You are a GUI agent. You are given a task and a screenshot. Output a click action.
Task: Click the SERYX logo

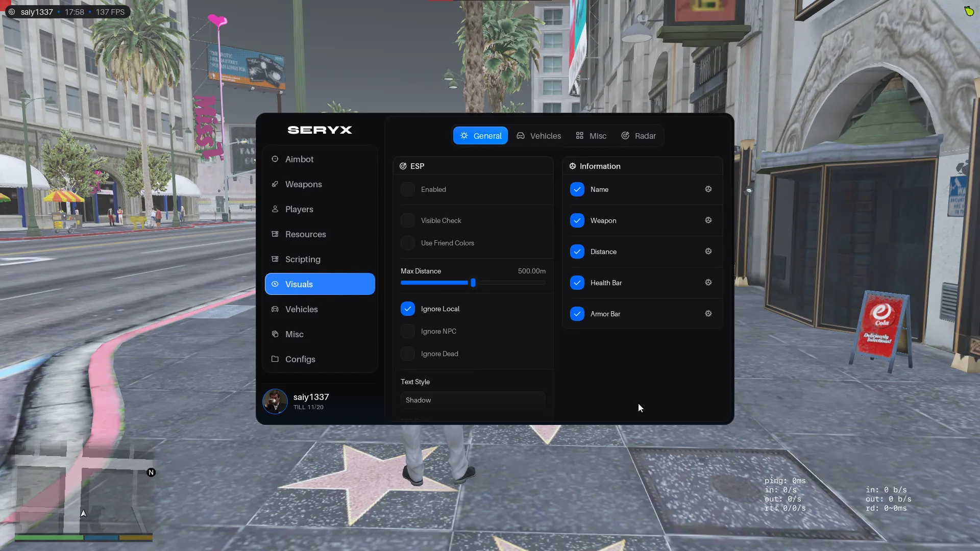tap(320, 130)
